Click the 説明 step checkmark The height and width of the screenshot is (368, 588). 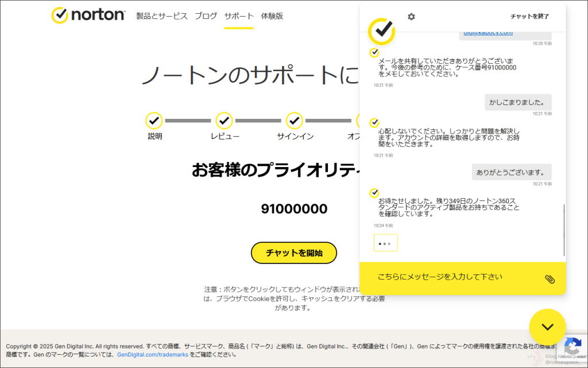(154, 121)
